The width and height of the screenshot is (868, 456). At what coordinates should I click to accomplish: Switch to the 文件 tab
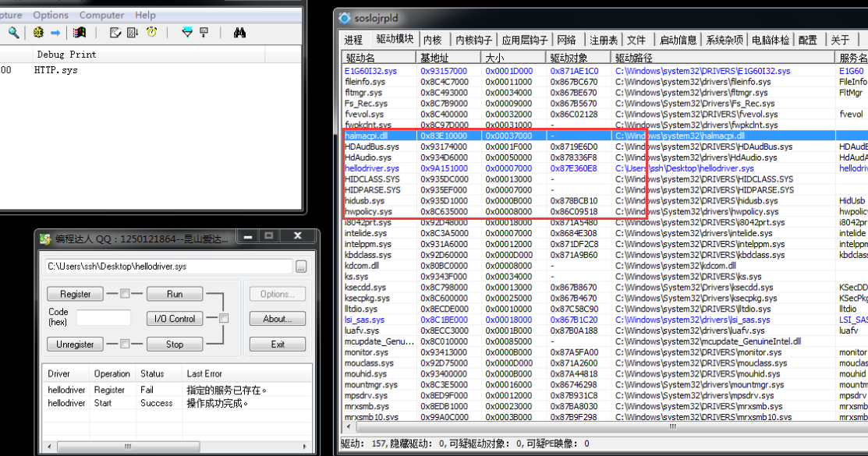coord(636,40)
